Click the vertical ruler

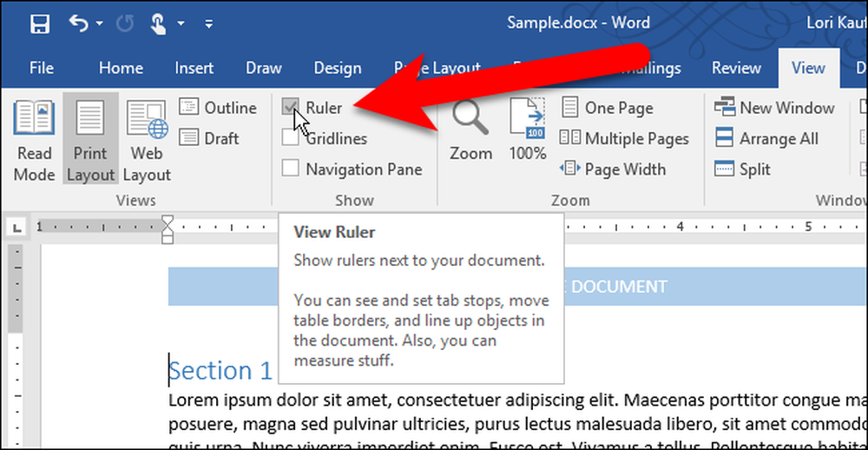(17, 347)
